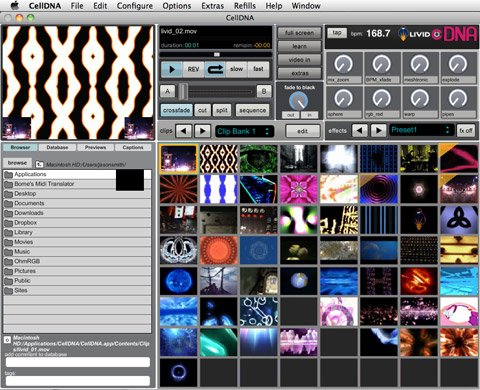Screen dimensions: 480x390
Task: Open the File menu
Action: click(x=77, y=6)
